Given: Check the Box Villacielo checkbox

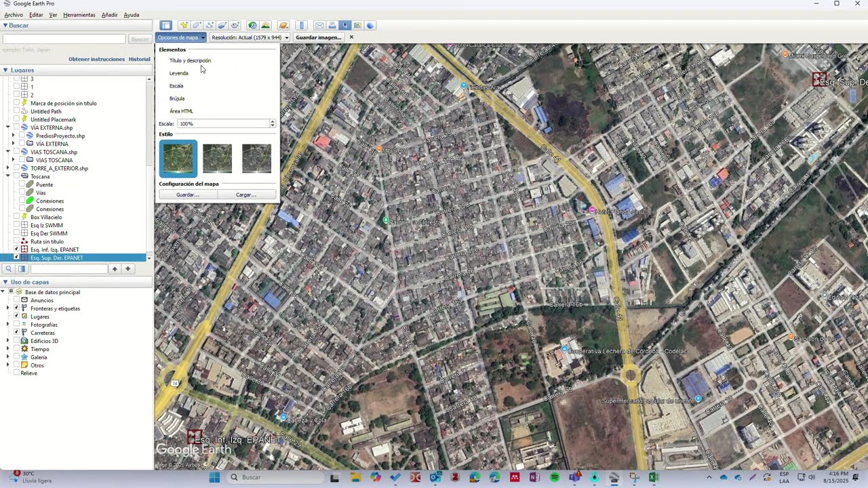Looking at the screenshot, I should [16, 217].
